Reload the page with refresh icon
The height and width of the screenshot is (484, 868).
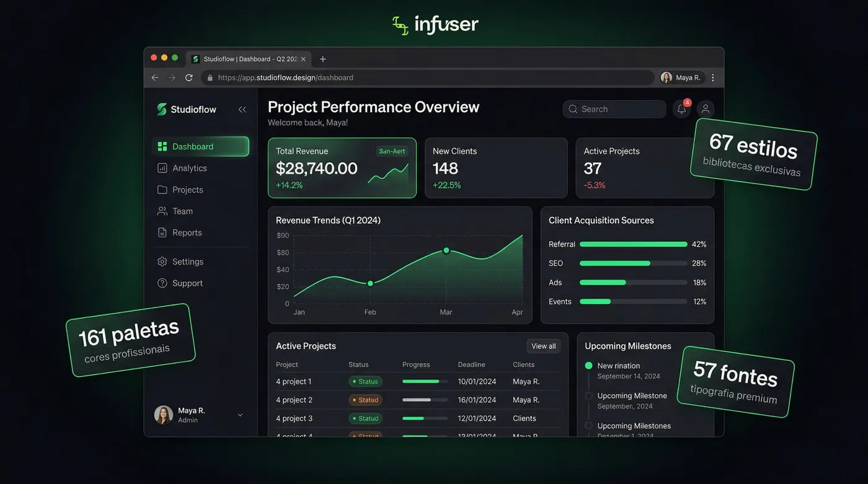[189, 77]
